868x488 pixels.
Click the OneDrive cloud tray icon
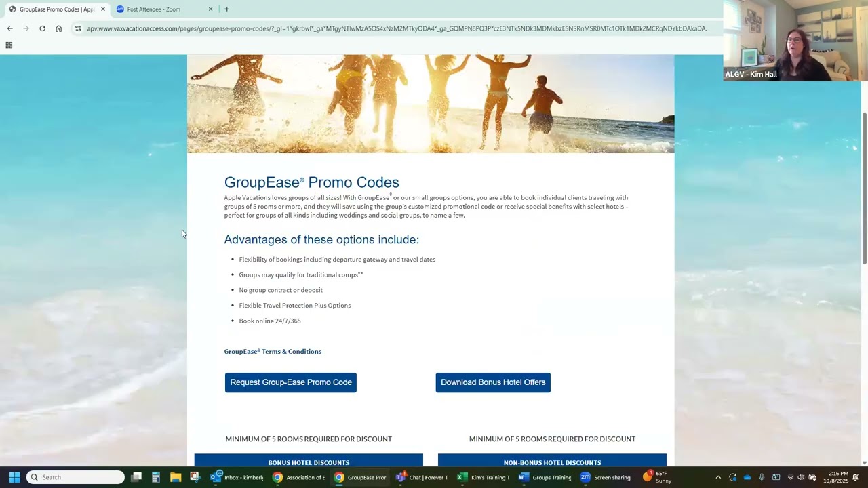click(747, 477)
